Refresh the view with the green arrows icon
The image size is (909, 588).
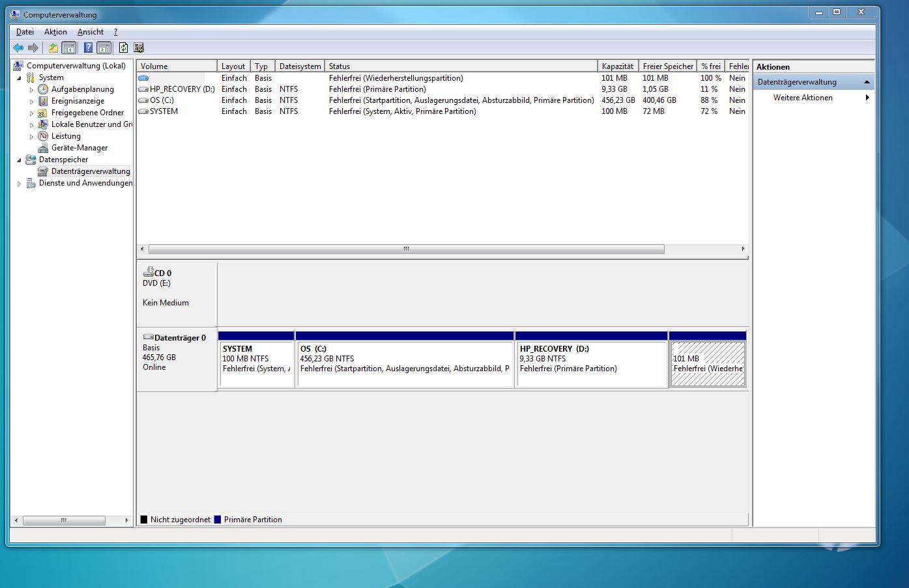[x=123, y=48]
